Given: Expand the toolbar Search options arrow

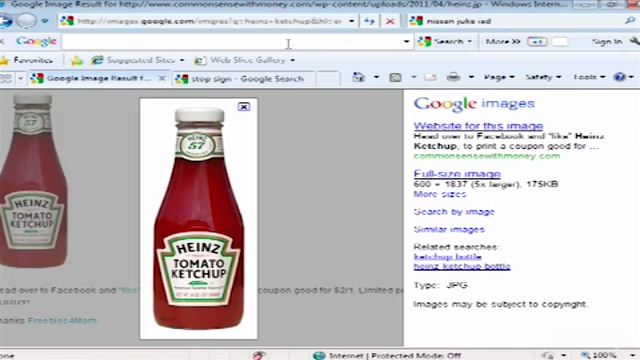Looking at the screenshot, I should pos(469,42).
